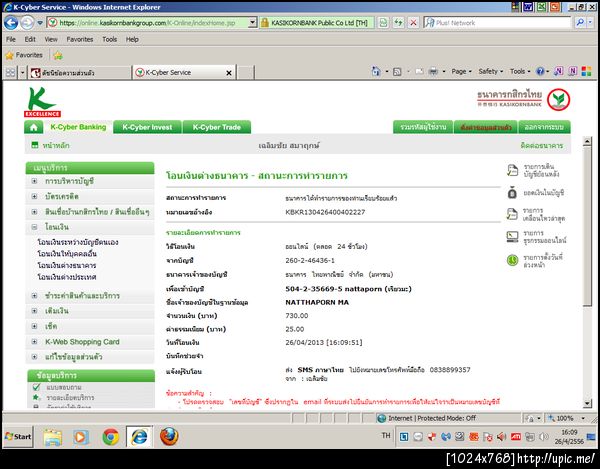Open the View menu

tap(51, 39)
